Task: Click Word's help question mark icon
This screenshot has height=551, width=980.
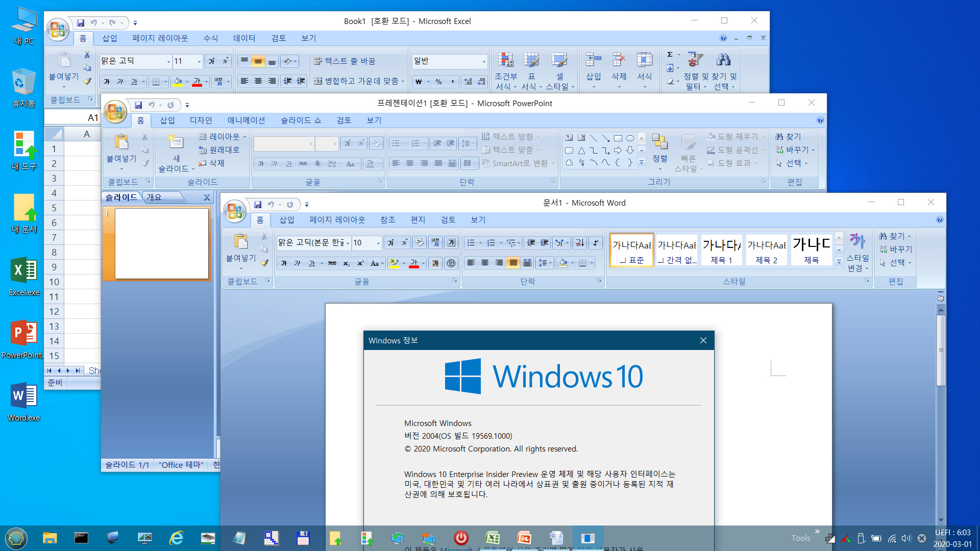Action: click(x=940, y=220)
